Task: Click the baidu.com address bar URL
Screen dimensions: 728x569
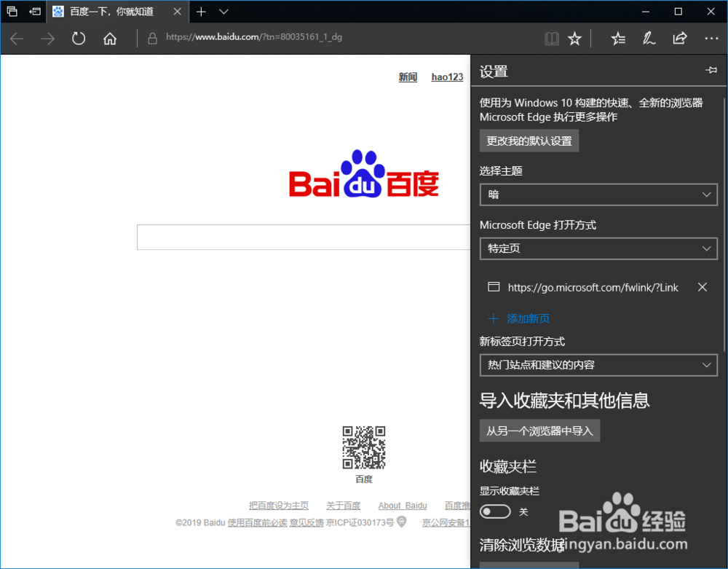Action: (254, 37)
